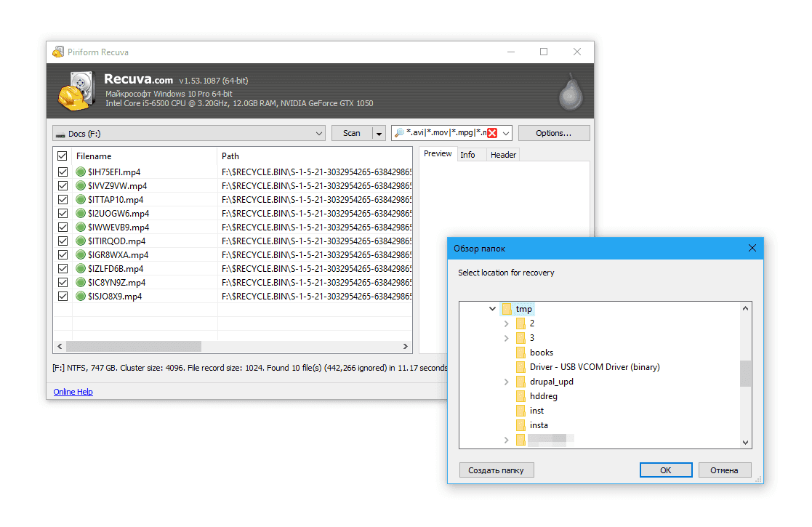
Task: Close the Обзор папок dialog
Action: (x=752, y=249)
